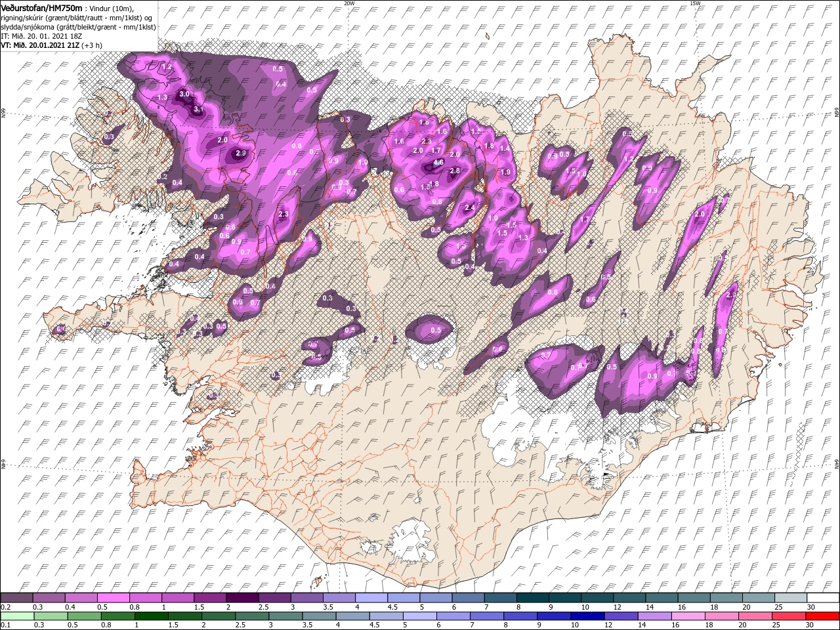Click the 15W longitude label
The height and width of the screenshot is (630, 840).
pos(695,3)
